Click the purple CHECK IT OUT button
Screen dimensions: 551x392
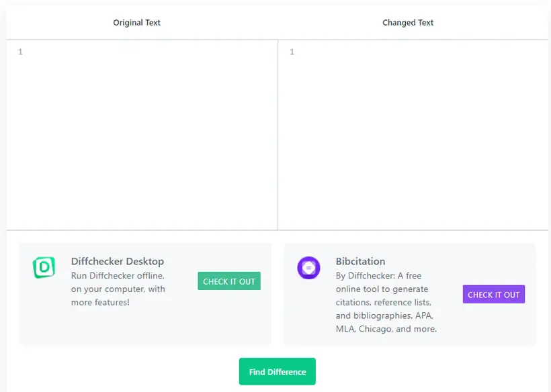click(x=494, y=295)
